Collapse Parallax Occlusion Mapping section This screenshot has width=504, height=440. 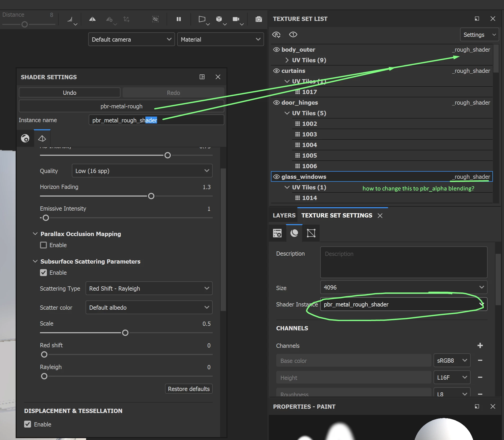(x=35, y=234)
